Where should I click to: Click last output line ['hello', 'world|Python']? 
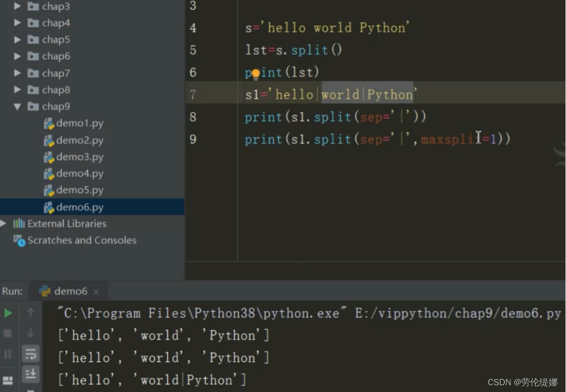[152, 380]
